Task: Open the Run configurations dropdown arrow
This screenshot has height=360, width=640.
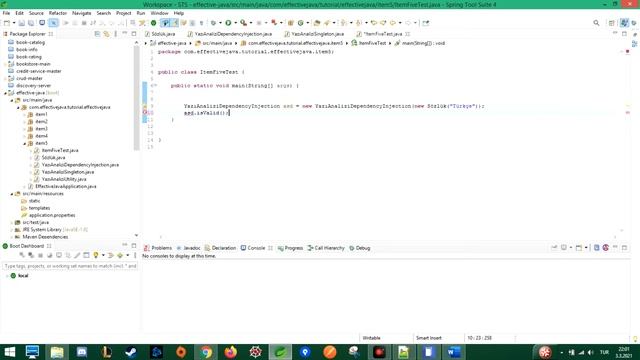Action: 236,23
